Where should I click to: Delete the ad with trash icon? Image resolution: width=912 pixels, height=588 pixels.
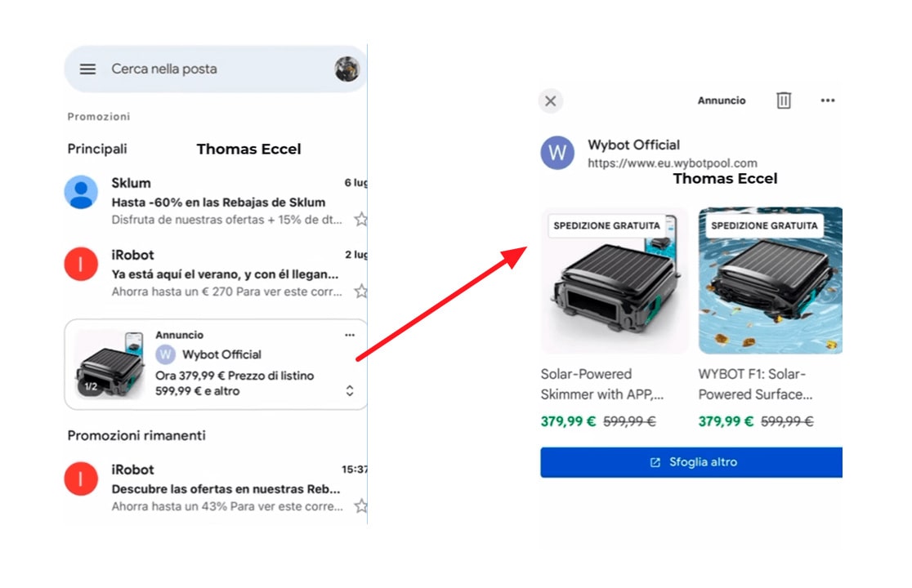click(x=784, y=100)
